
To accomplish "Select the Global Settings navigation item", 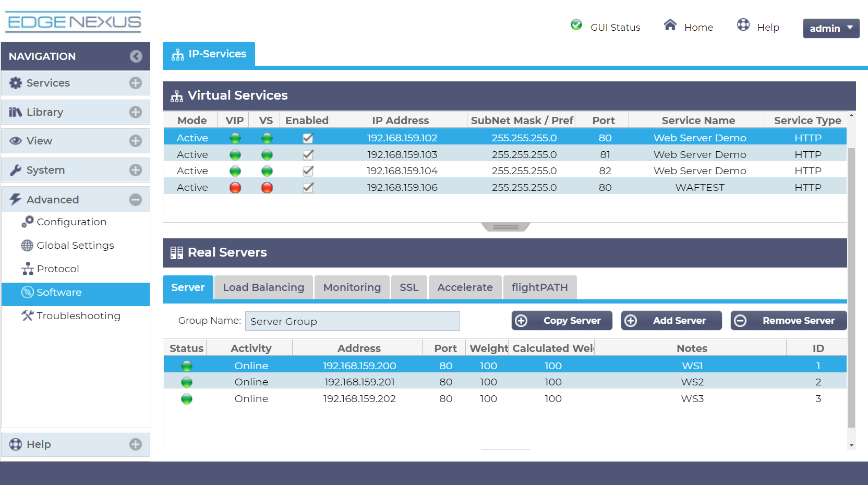I will pos(76,245).
